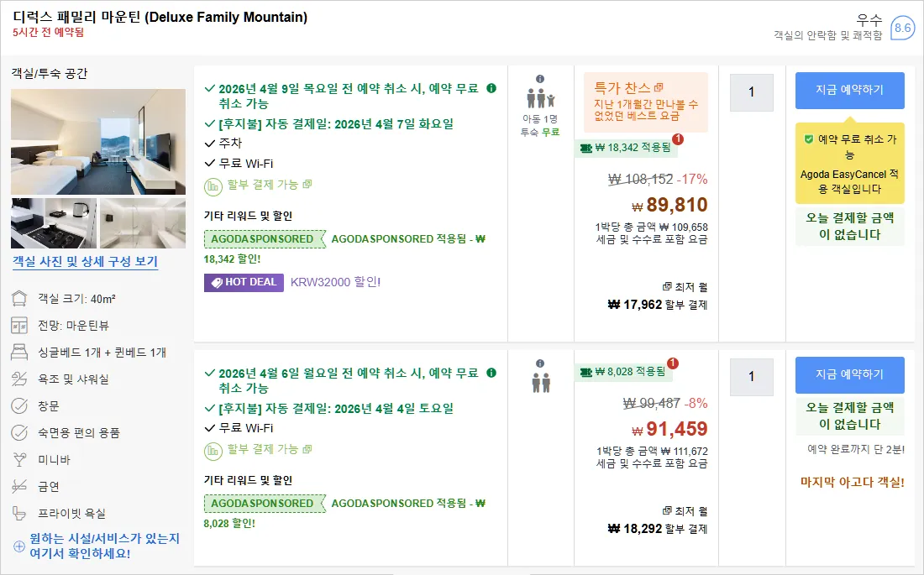Click popup icon beside 최저 월 ₩17,962
This screenshot has height=575, width=924.
coord(667,286)
